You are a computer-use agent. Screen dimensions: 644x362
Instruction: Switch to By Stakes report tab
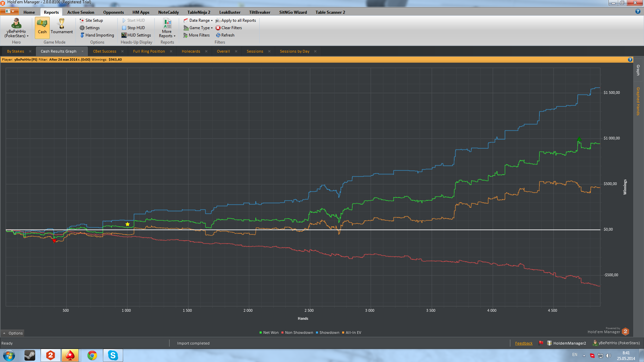[15, 51]
